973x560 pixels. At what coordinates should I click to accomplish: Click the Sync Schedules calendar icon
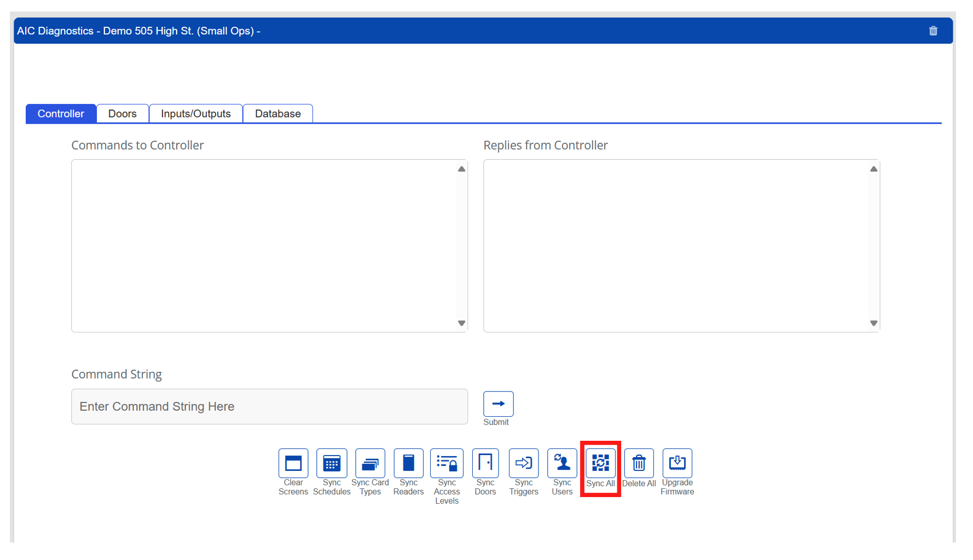(332, 463)
